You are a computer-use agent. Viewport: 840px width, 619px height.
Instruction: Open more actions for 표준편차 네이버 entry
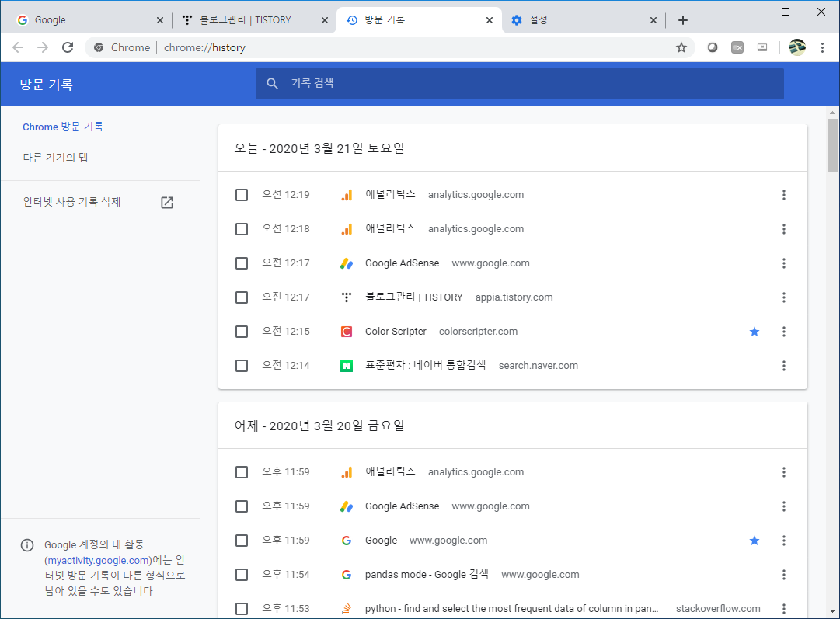tap(784, 366)
